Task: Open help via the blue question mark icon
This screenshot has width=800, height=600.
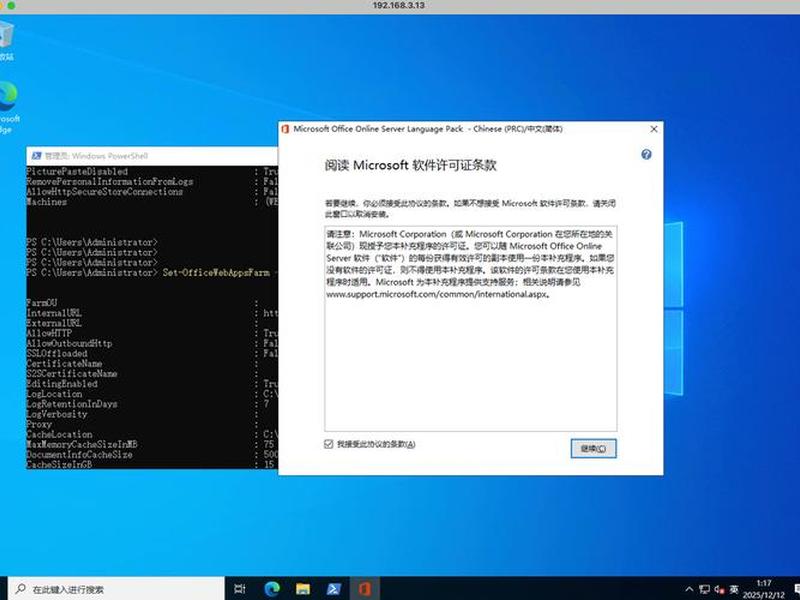Action: [646, 154]
